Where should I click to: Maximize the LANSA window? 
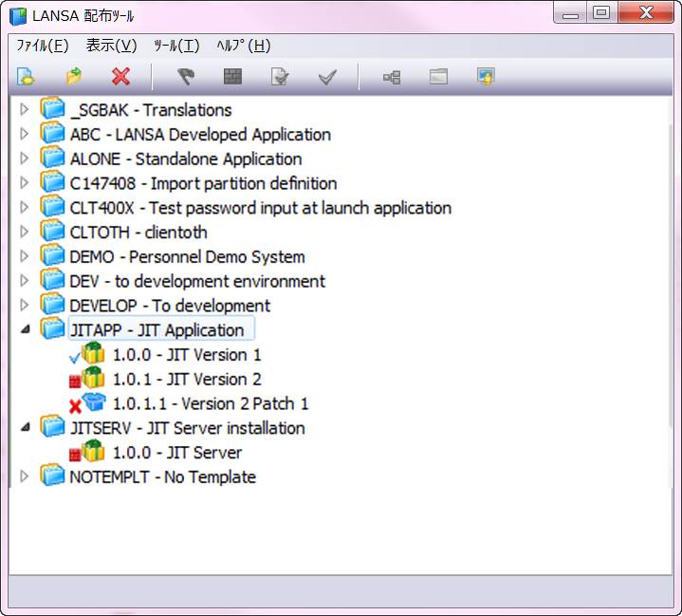[x=602, y=12]
